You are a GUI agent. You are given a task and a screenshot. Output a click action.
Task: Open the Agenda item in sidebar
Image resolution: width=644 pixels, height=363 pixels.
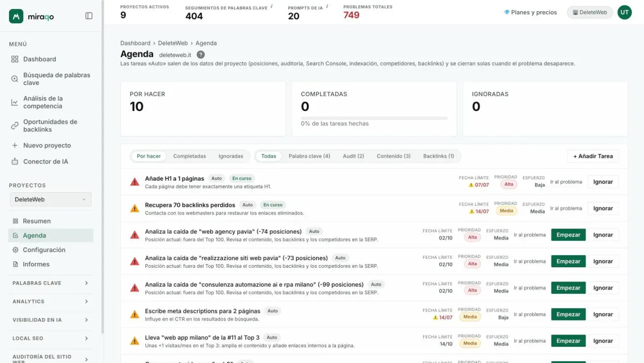click(x=51, y=236)
